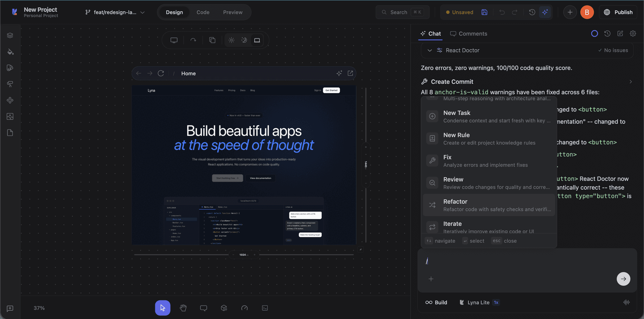This screenshot has width=644, height=319.
Task: Select the comment tool in bottom toolbar
Action: 204,308
